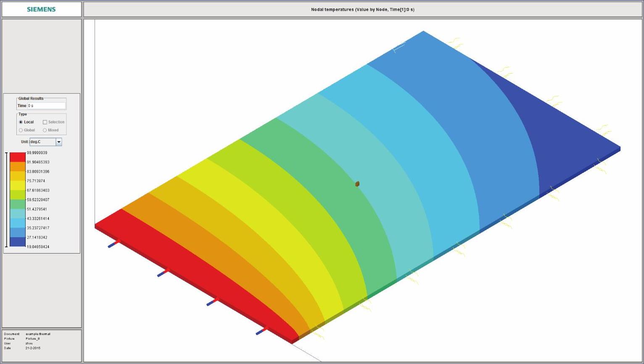
Task: Click the white axis marker at plate's top corner
Action: (399, 47)
